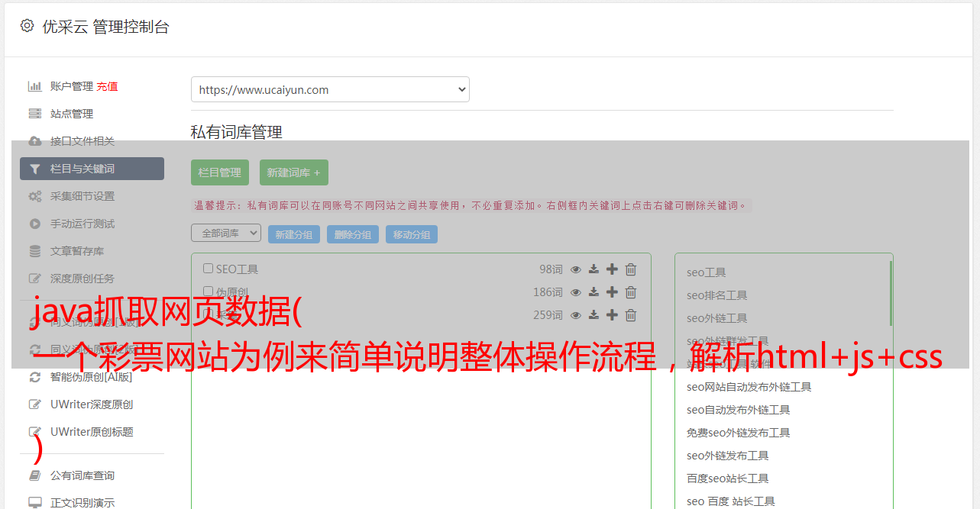The image size is (980, 509).
Task: Tick the SEO工具 checkbox
Action: coord(208,269)
